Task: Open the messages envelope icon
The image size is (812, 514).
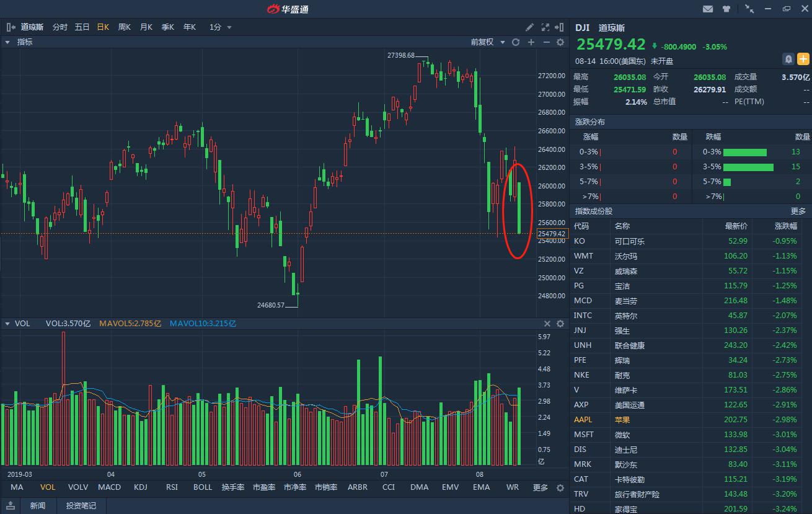Action: point(707,9)
